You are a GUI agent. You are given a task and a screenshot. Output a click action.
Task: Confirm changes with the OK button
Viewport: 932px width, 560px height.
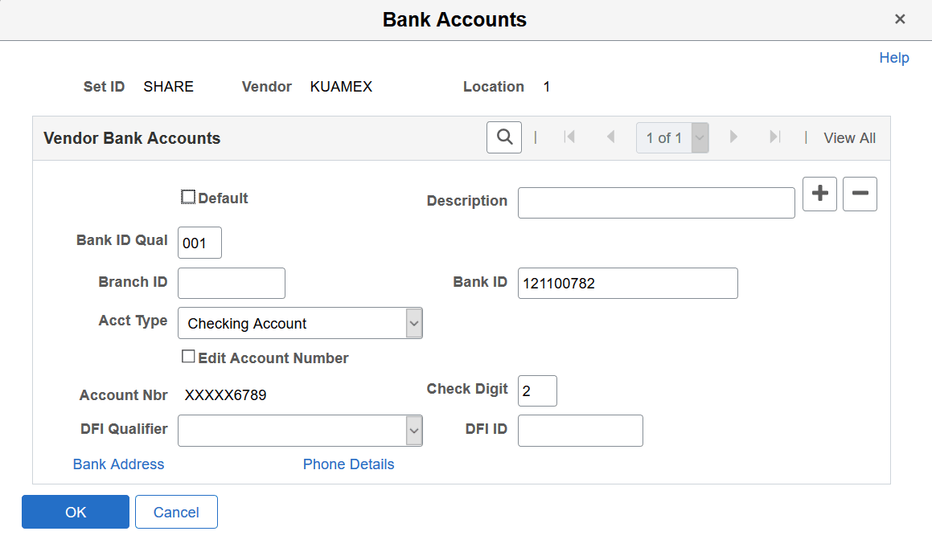tap(75, 512)
